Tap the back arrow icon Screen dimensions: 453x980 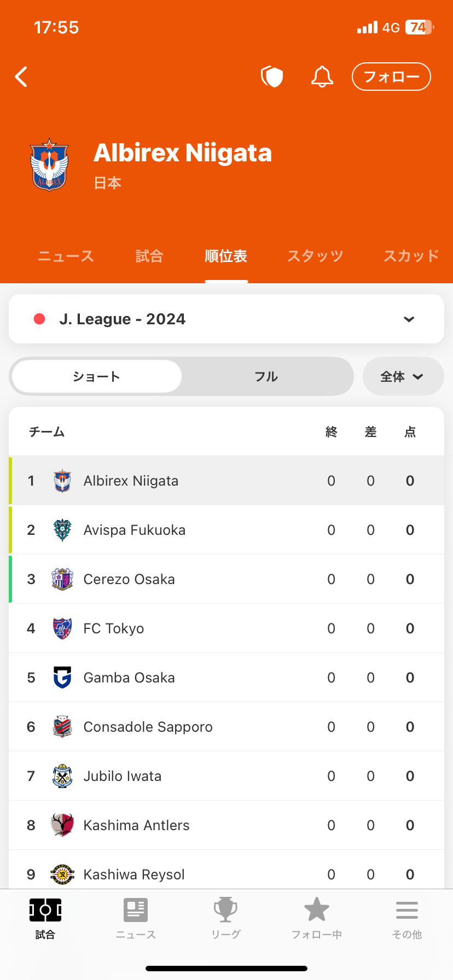(x=21, y=77)
